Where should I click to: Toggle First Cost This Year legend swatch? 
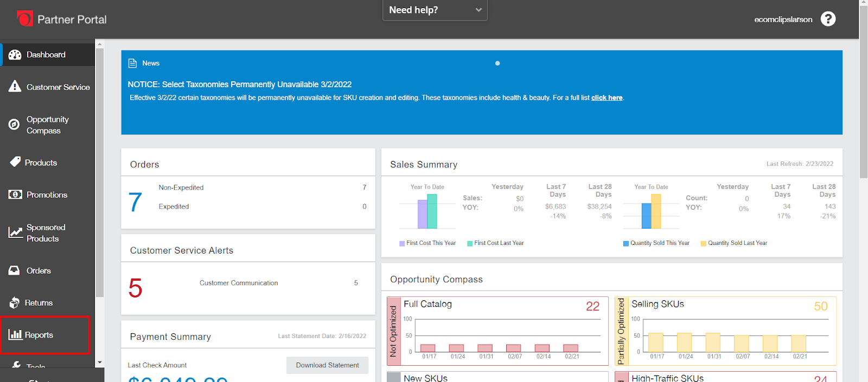coord(402,243)
